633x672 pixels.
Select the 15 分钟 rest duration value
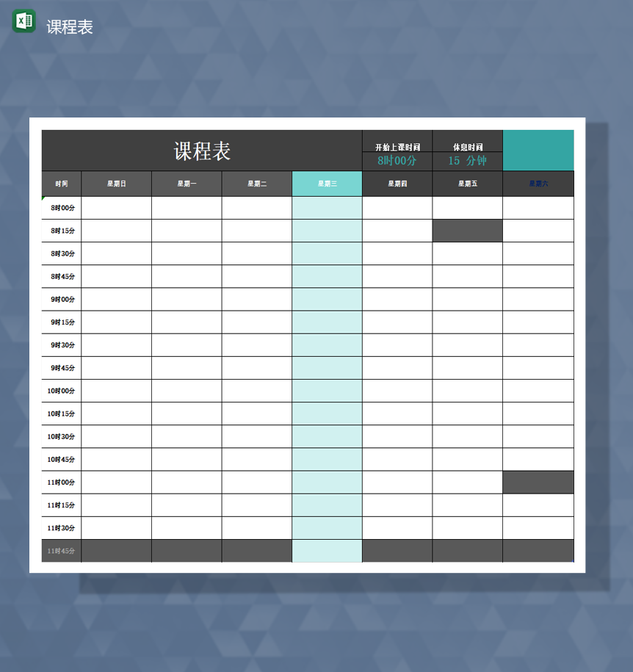(x=468, y=160)
